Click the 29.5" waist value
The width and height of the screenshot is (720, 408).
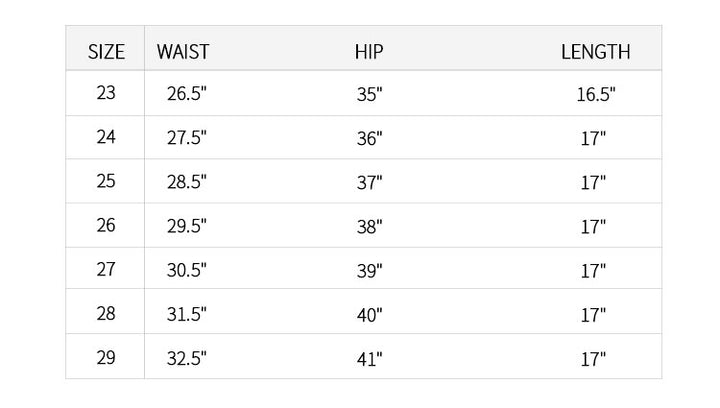pos(187,227)
